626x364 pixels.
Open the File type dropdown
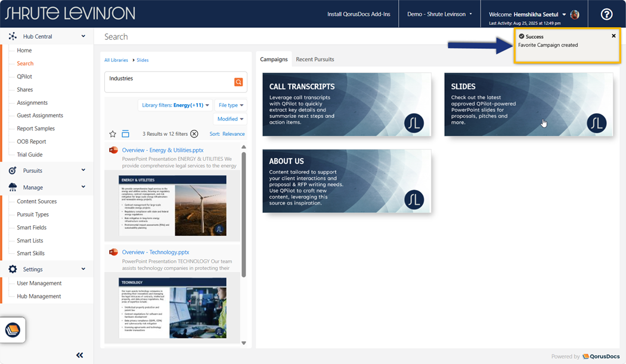coord(231,105)
